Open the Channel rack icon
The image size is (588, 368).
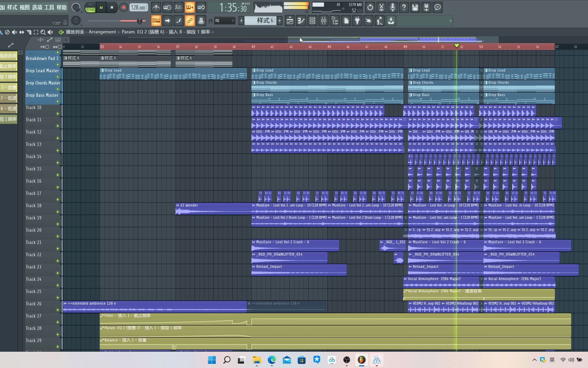[x=312, y=20]
